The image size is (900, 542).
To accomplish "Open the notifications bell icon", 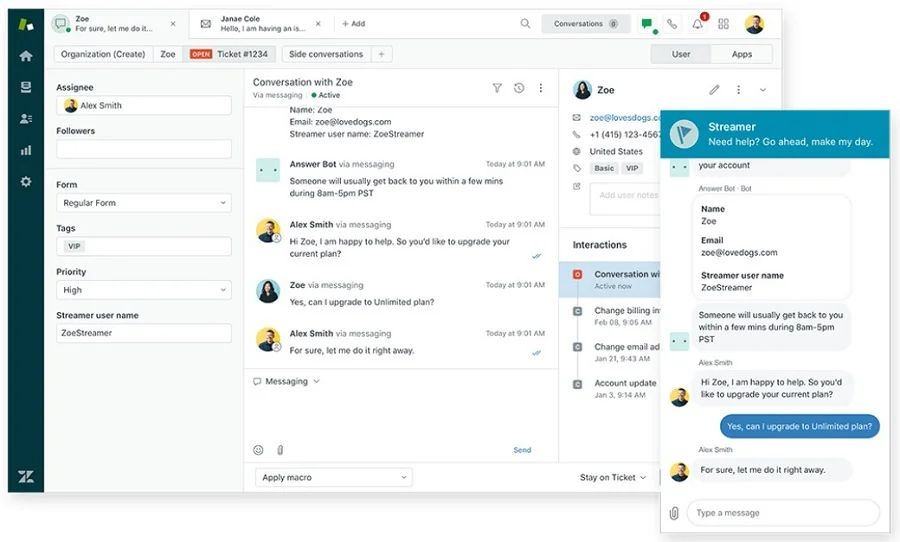I will click(x=697, y=24).
